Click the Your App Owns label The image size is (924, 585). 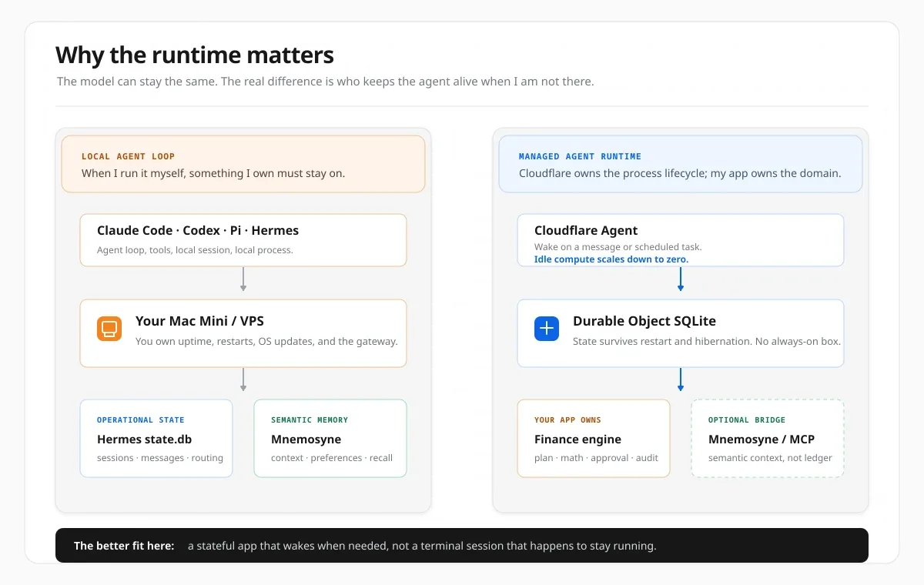click(567, 420)
